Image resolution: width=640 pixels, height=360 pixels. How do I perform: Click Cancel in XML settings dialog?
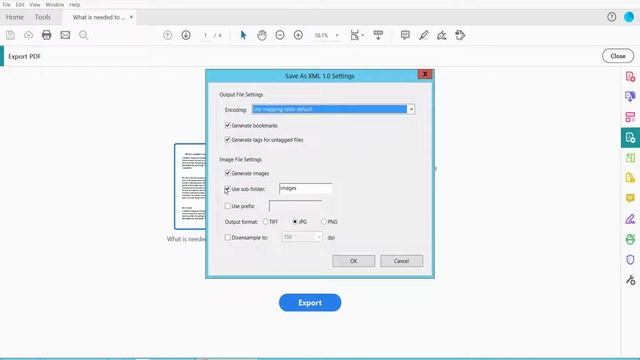coord(402,261)
